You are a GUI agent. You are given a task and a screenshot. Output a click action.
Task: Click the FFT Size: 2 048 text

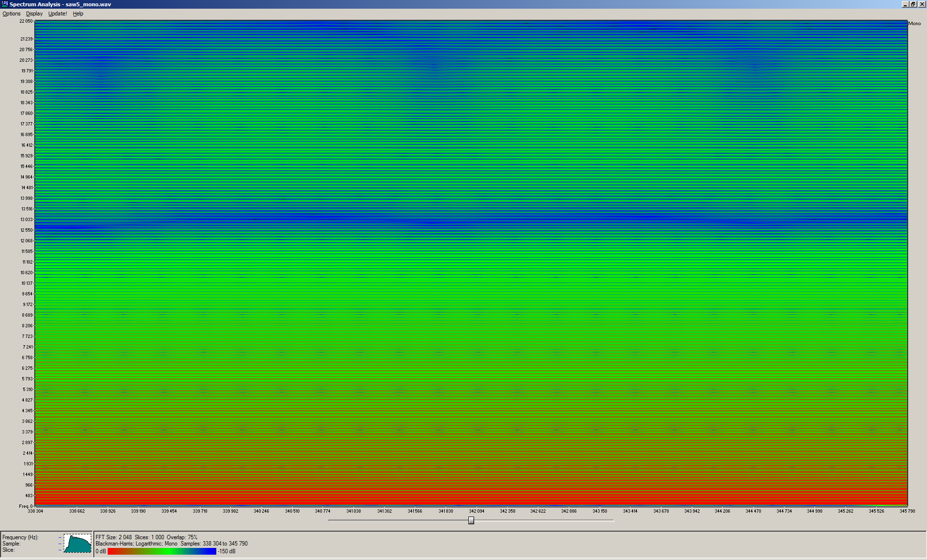[x=113, y=537]
